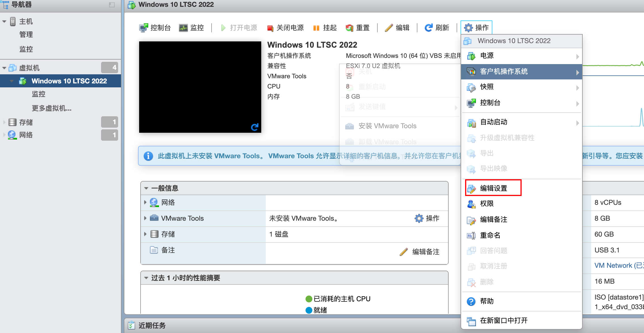Minimize the 导航器 navigator panel
Image resolution: width=644 pixels, height=333 pixels.
(112, 5)
